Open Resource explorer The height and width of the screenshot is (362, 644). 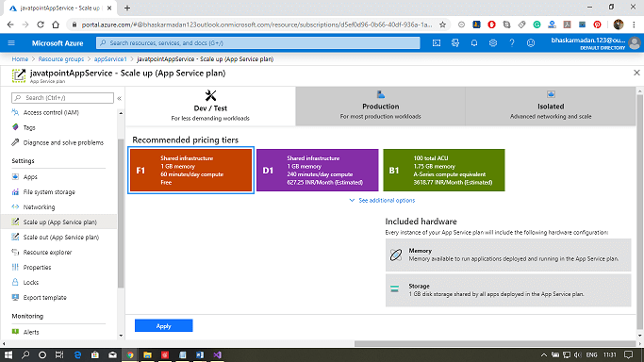click(47, 253)
